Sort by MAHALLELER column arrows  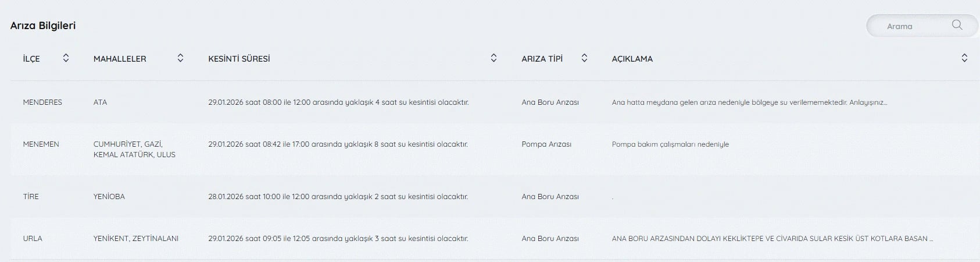180,58
